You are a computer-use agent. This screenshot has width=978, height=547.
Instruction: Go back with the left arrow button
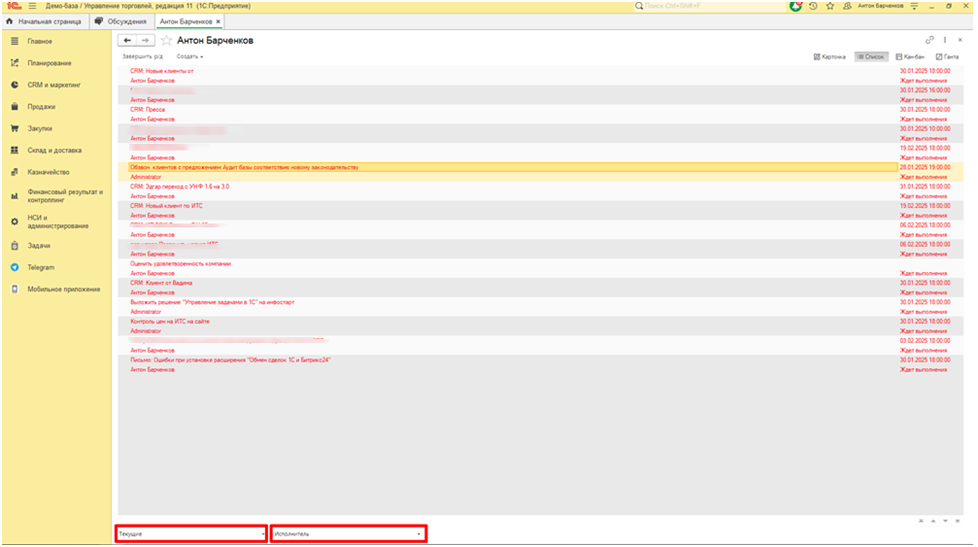(126, 41)
